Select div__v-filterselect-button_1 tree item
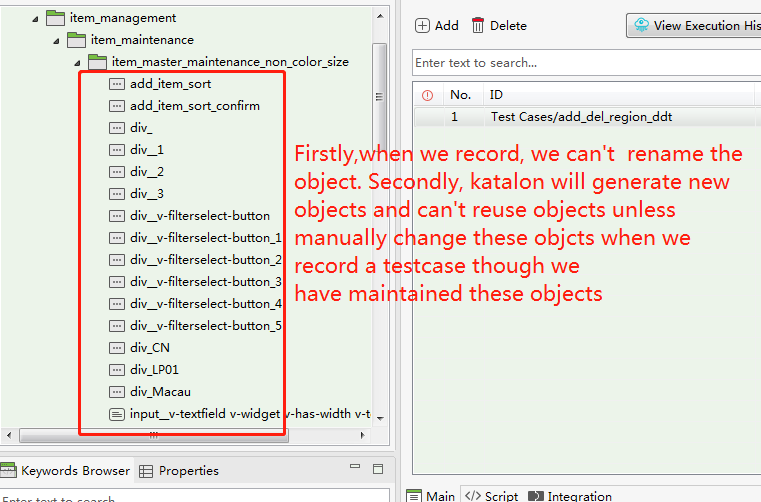The height and width of the screenshot is (502, 761). coord(206,238)
